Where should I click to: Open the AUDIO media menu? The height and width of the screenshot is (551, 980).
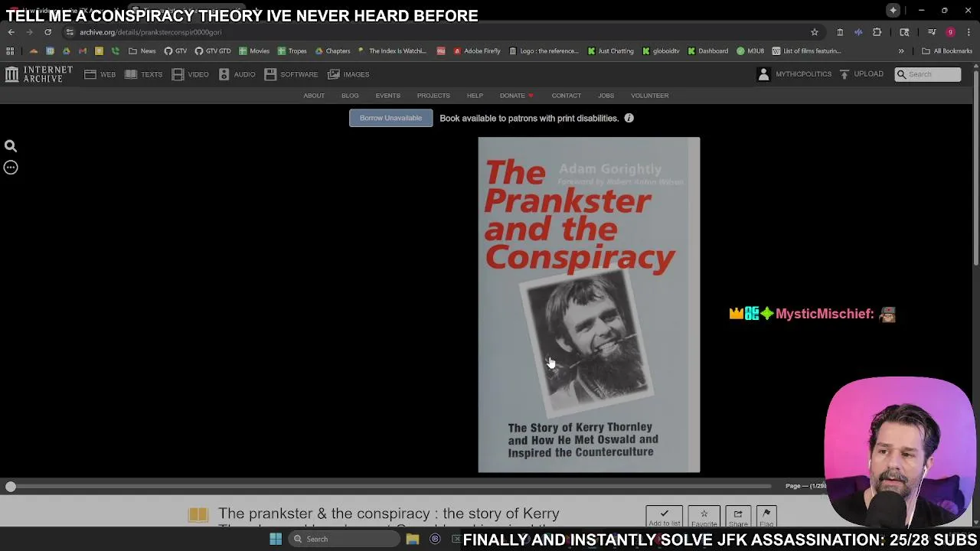click(x=237, y=74)
